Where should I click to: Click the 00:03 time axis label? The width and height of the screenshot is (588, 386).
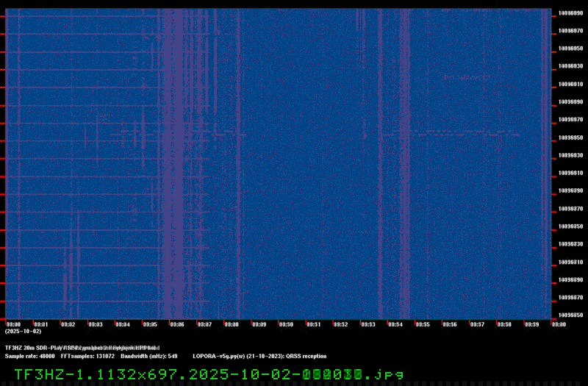click(x=95, y=324)
